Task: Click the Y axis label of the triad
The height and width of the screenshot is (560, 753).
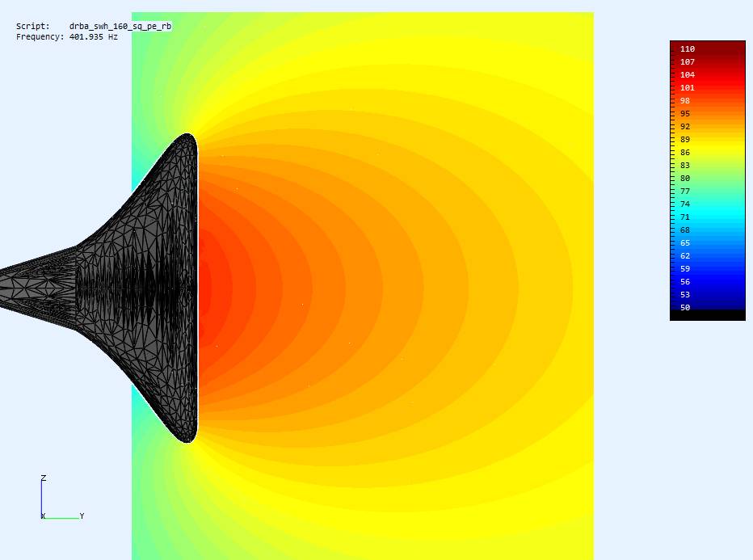Action: [x=82, y=516]
